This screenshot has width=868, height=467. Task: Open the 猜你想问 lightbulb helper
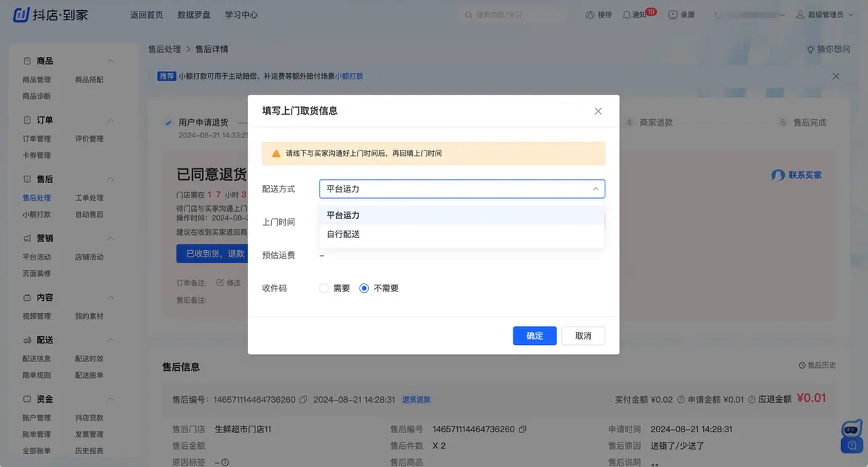point(811,49)
